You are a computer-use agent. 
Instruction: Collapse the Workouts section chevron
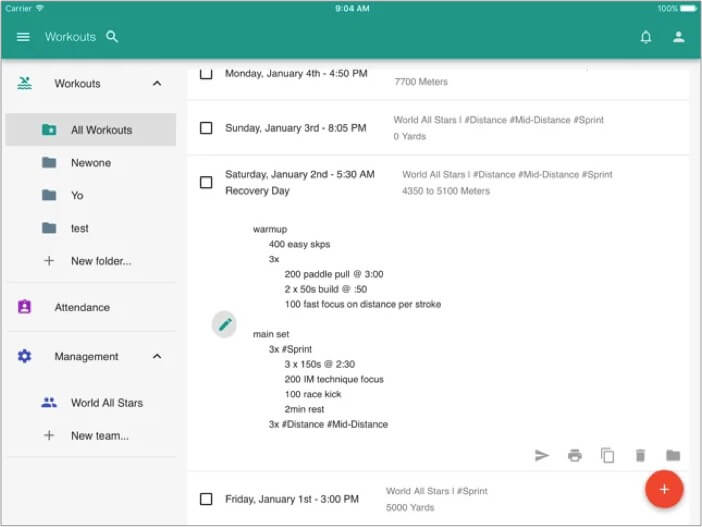coord(157,83)
